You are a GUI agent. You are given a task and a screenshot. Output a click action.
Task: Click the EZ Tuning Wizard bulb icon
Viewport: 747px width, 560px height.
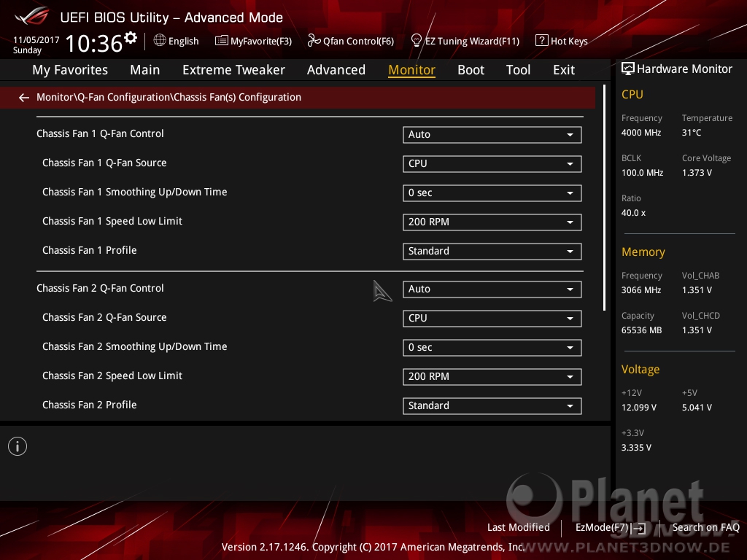(x=416, y=41)
